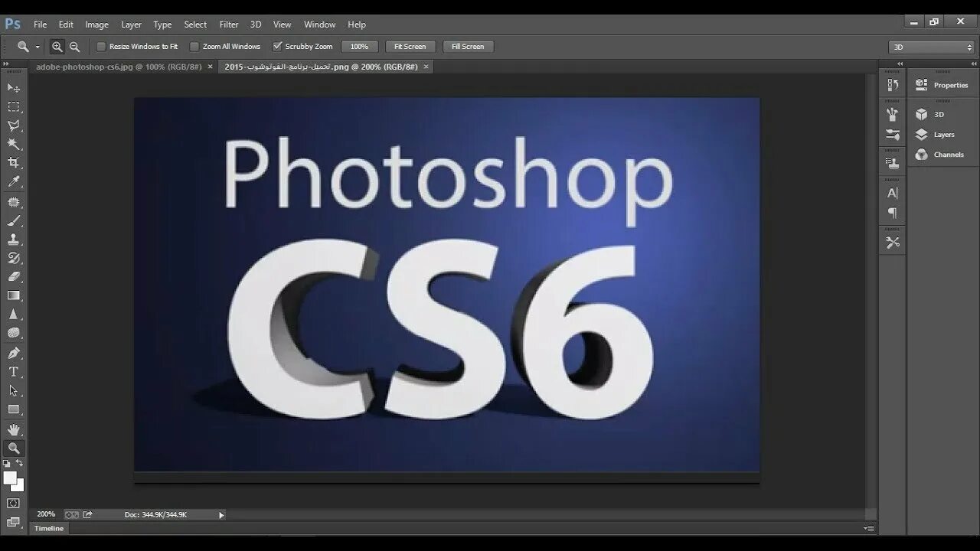Select the Brush tool
980x551 pixels.
(x=14, y=221)
